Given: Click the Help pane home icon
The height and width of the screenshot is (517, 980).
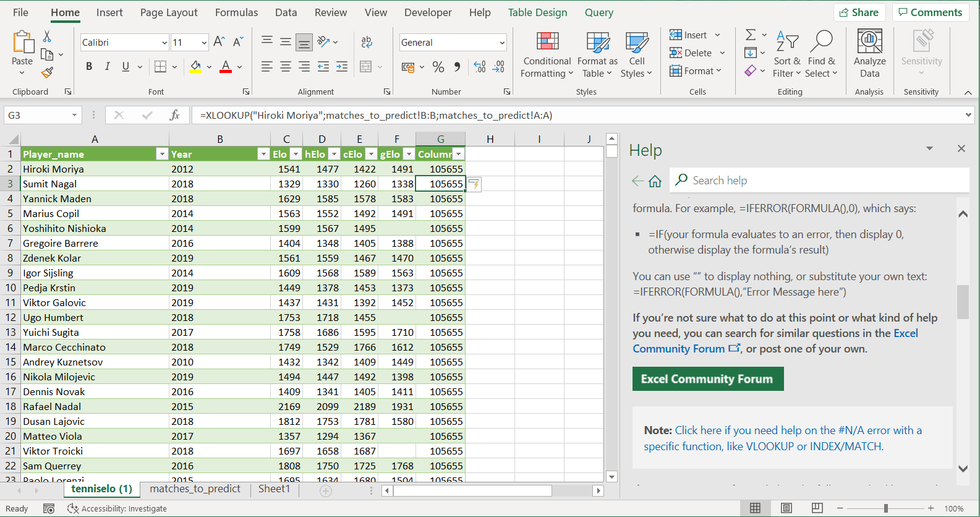Looking at the screenshot, I should tap(655, 181).
